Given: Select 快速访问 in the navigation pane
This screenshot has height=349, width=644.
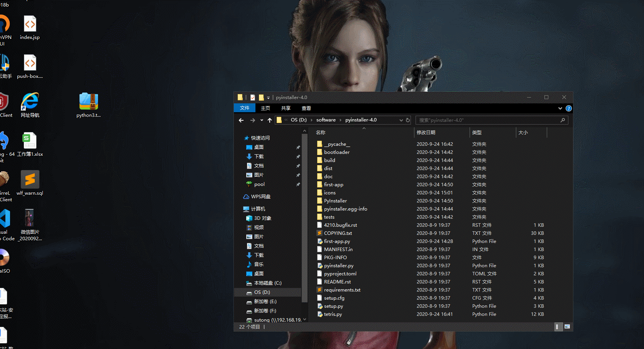Looking at the screenshot, I should (260, 138).
